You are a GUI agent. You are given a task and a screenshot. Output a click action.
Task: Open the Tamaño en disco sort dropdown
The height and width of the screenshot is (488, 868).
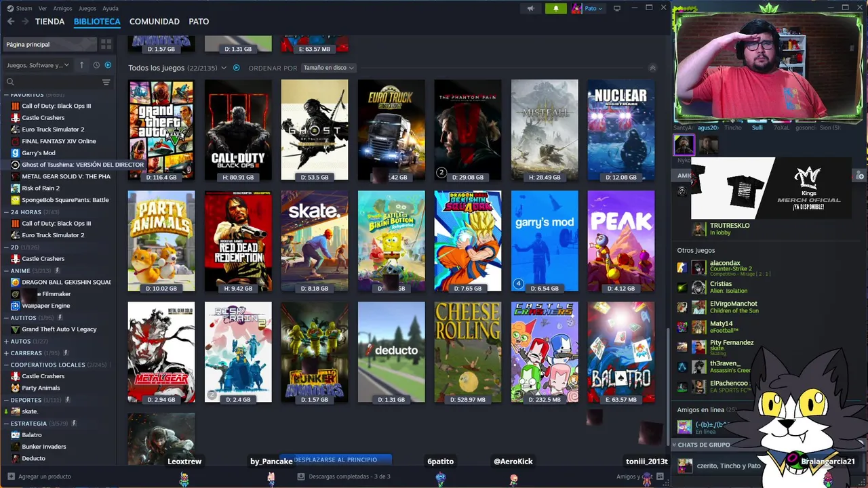tap(328, 68)
